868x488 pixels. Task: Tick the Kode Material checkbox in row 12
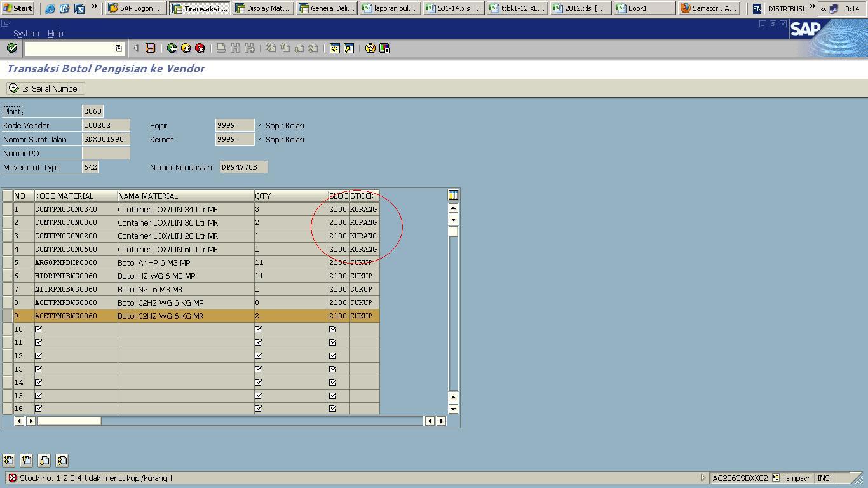(38, 356)
